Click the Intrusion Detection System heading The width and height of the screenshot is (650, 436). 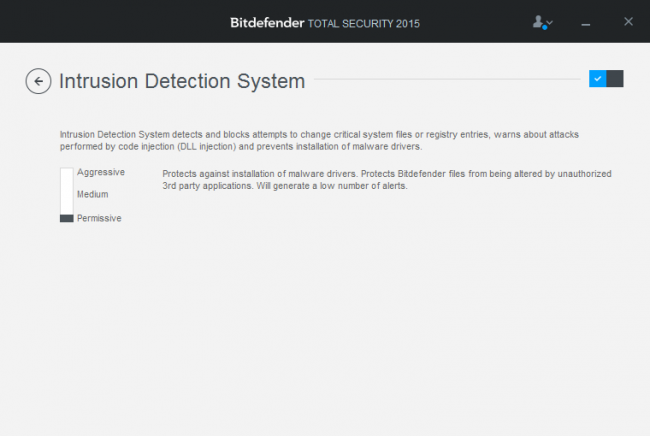pyautogui.click(x=182, y=81)
